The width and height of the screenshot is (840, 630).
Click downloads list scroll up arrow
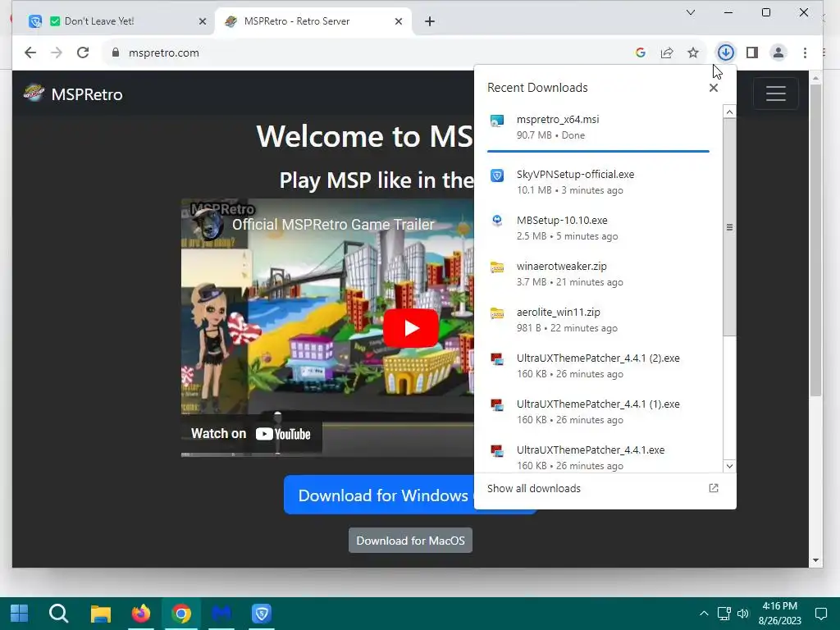tap(729, 112)
